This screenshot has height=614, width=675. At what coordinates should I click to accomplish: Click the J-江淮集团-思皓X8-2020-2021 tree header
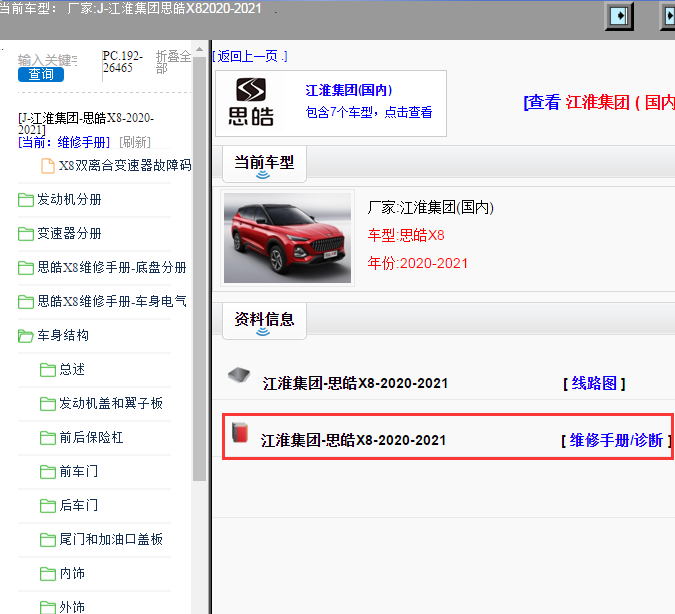coord(86,124)
